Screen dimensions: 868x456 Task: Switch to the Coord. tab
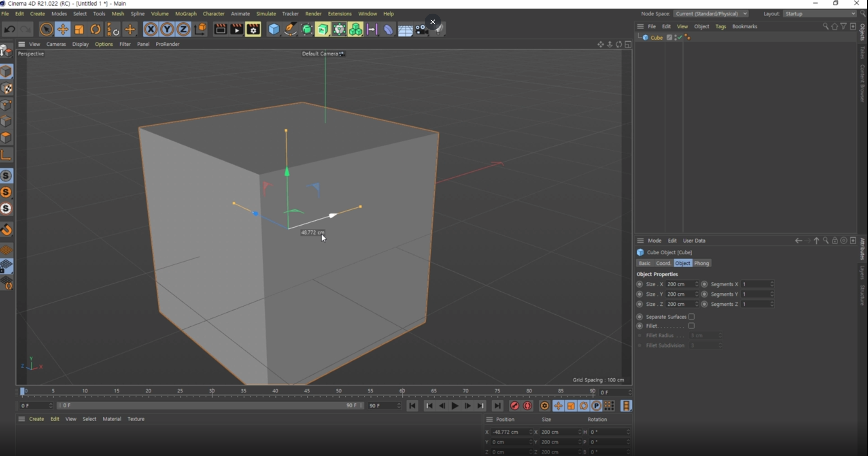point(663,263)
